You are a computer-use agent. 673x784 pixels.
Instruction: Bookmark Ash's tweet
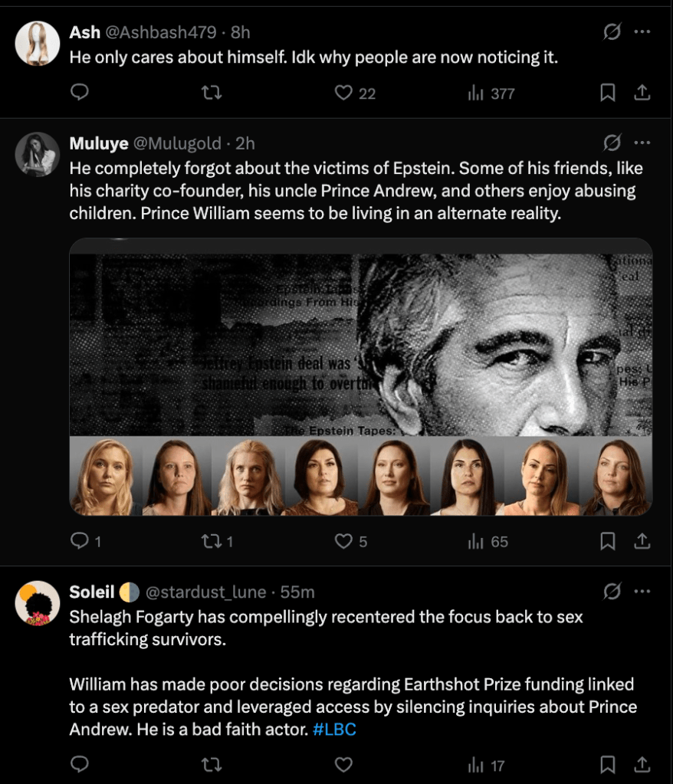point(607,93)
